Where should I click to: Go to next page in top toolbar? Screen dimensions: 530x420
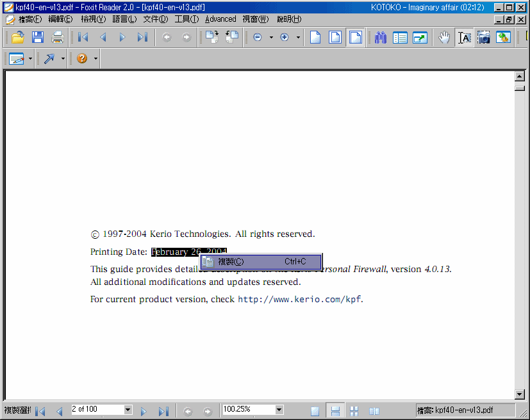tap(122, 38)
